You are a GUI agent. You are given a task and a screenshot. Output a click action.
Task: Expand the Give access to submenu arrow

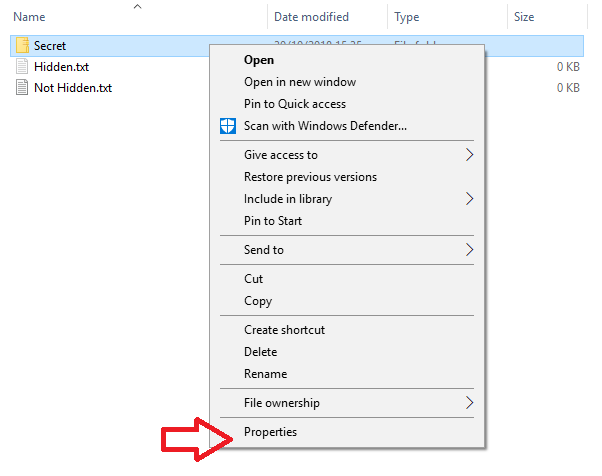coord(470,155)
